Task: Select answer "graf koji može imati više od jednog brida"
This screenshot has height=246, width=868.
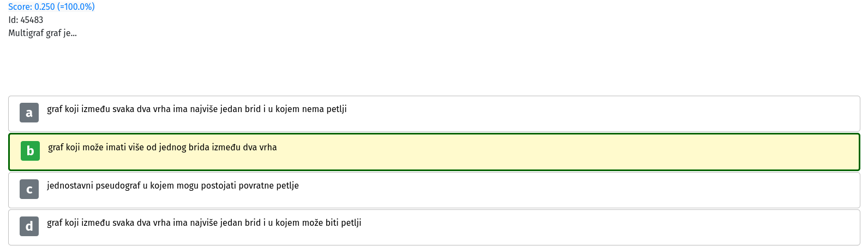Action: point(434,152)
